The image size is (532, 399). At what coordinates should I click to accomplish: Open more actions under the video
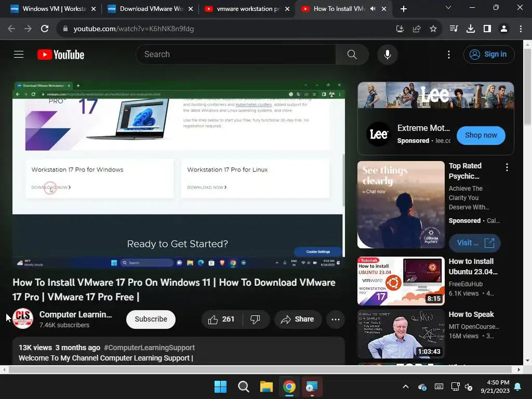pos(336,320)
